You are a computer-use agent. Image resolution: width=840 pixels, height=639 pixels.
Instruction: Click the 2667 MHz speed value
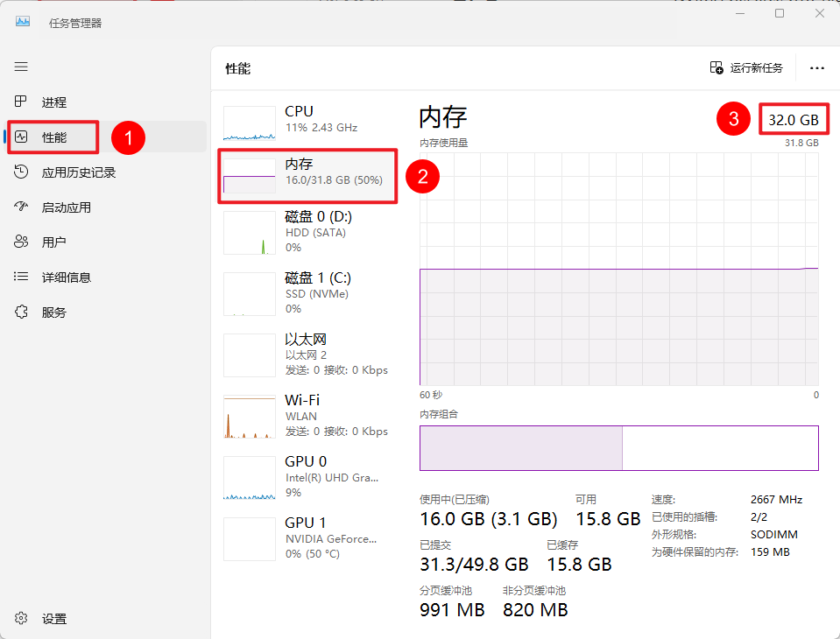click(776, 499)
